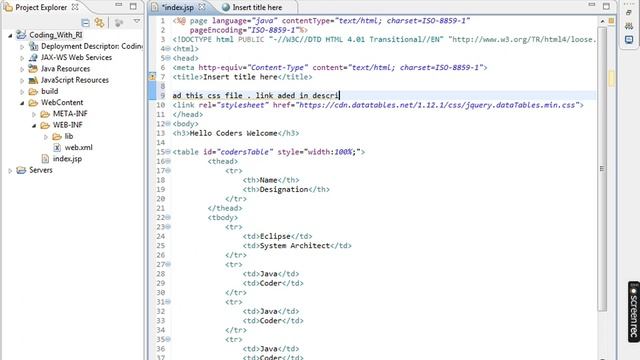Viewport: 640px width, 360px height.
Task: Expand the Servers node
Action: pyautogui.click(x=10, y=171)
